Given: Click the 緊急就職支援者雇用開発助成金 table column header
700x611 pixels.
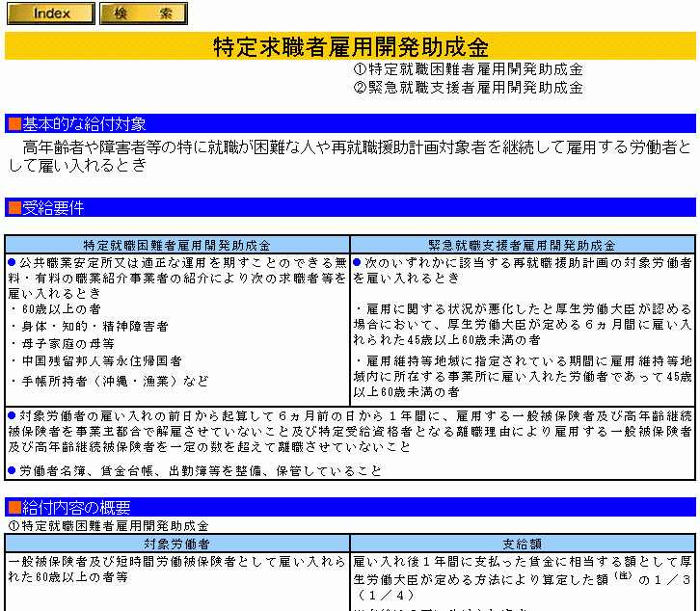Looking at the screenshot, I should [522, 246].
